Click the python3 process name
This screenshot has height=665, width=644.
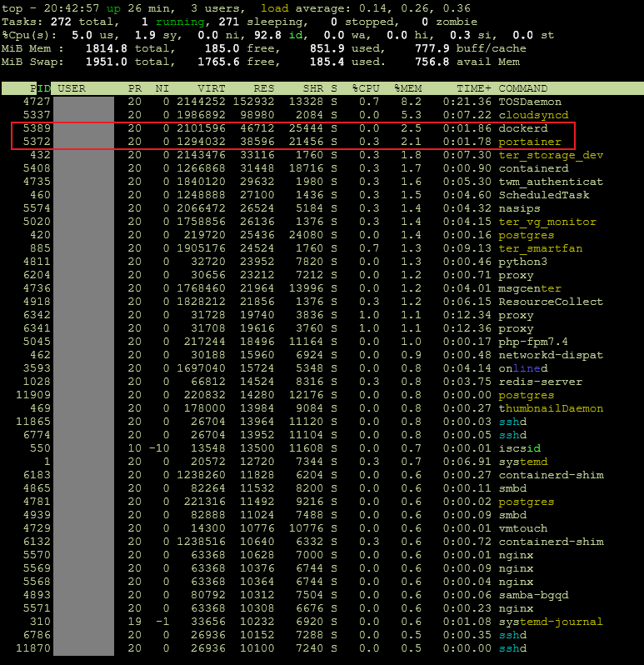[522, 262]
